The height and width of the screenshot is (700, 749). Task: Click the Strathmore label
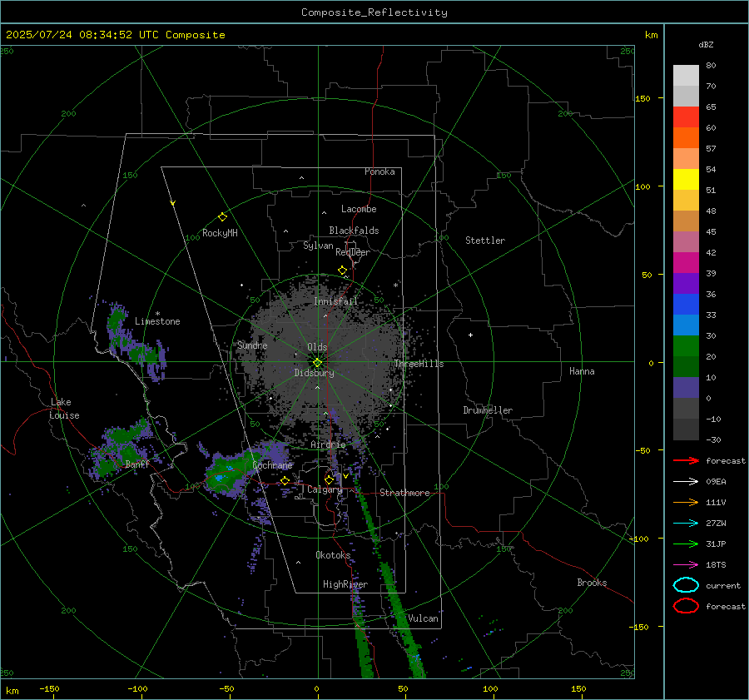[404, 493]
